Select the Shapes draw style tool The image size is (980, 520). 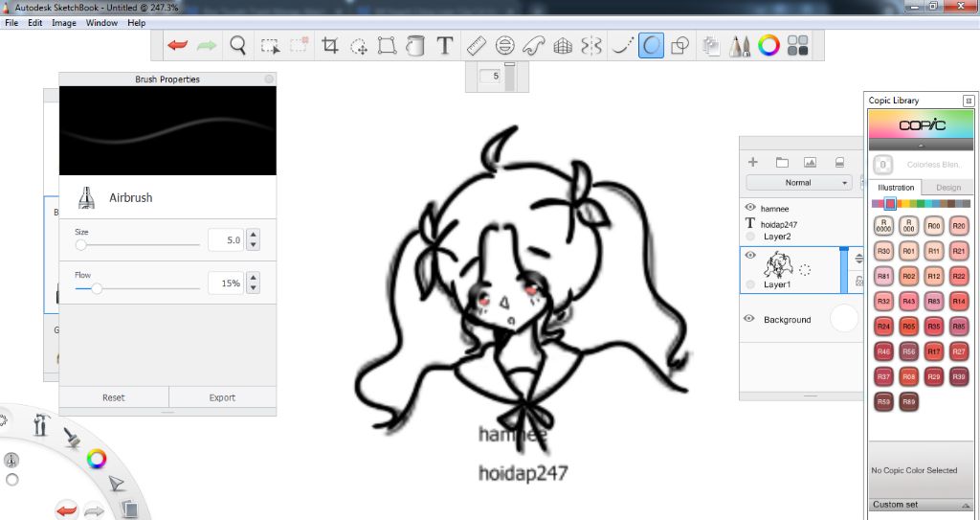[x=679, y=46]
